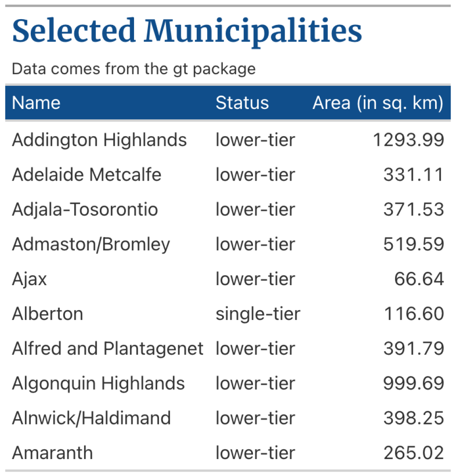
Task: Select the Ajax name cell
Action: pyautogui.click(x=29, y=279)
